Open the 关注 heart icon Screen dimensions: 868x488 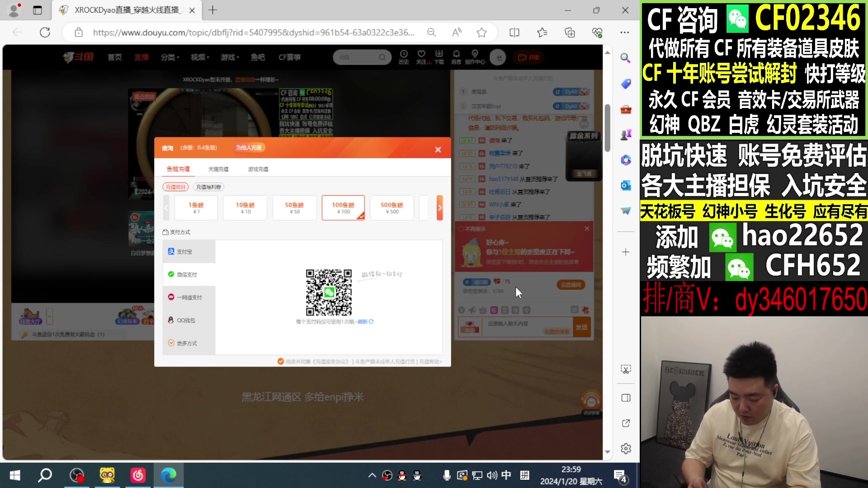click(421, 57)
